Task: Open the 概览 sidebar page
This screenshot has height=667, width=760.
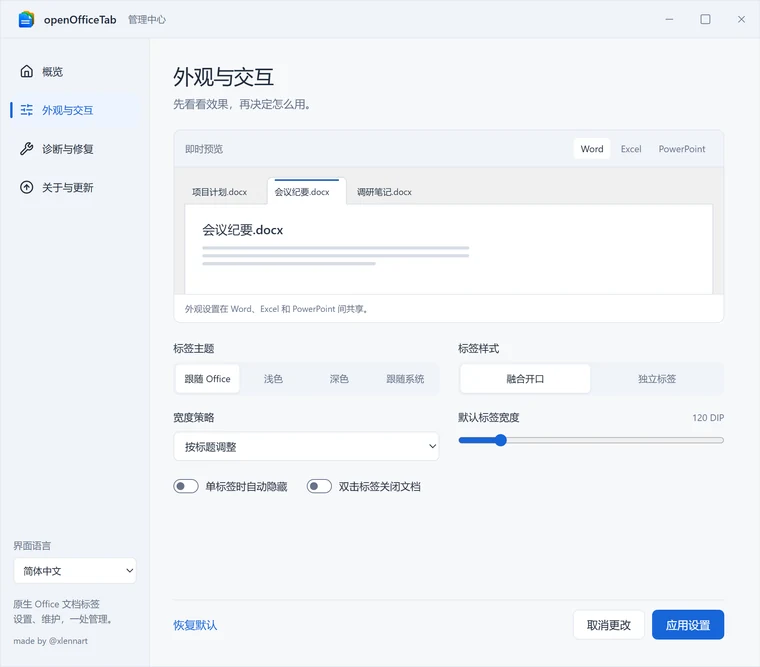Action: pyautogui.click(x=75, y=72)
